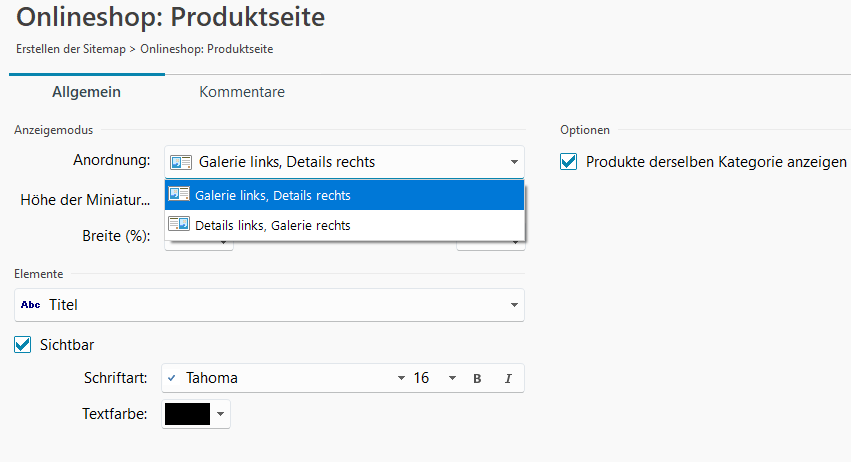Click the black Textfarbe color swatch
Image resolution: width=851 pixels, height=462 pixels.
coord(187,414)
